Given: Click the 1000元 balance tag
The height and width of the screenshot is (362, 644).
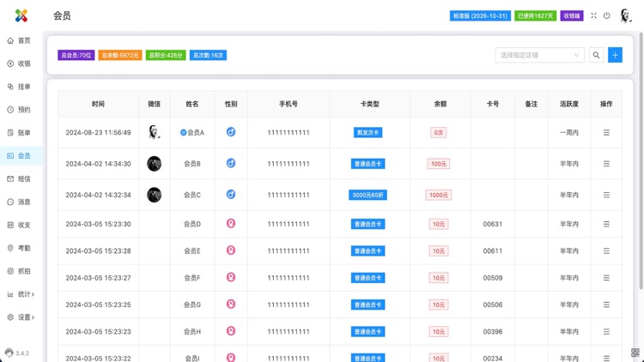Looking at the screenshot, I should pos(438,195).
